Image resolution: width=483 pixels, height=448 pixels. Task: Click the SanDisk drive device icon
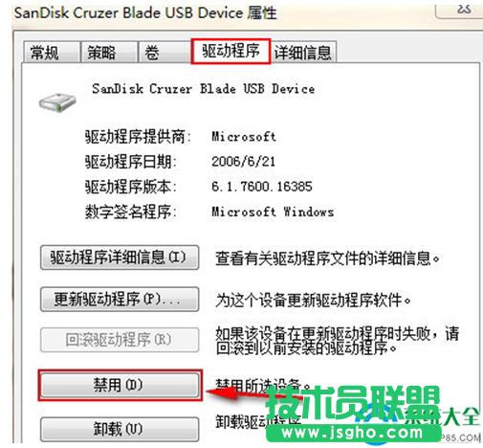(x=57, y=102)
